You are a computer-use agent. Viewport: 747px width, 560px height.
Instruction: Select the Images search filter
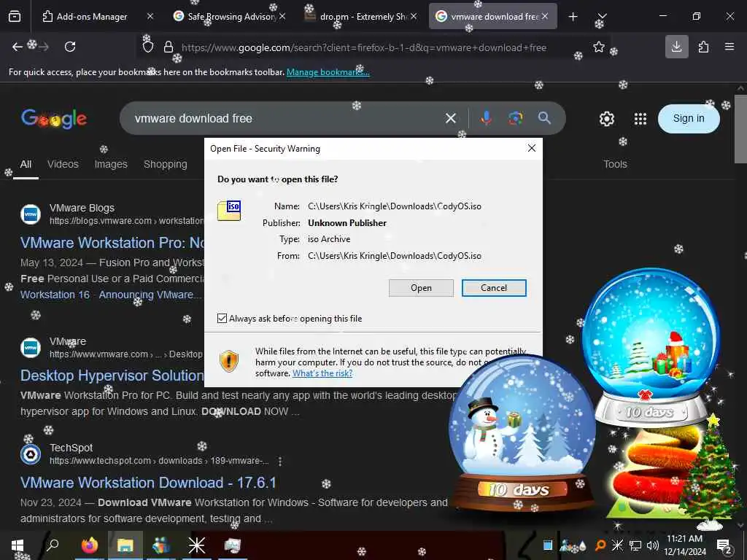coord(111,164)
